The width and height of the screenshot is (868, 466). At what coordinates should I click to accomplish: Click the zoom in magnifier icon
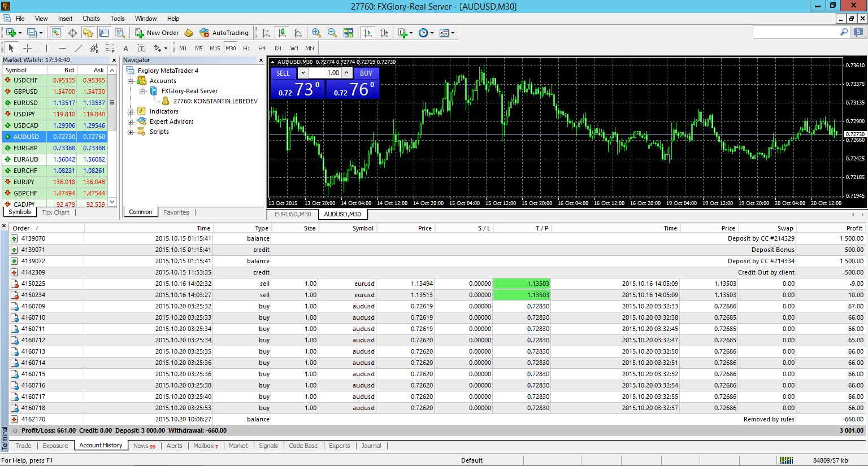(x=316, y=33)
